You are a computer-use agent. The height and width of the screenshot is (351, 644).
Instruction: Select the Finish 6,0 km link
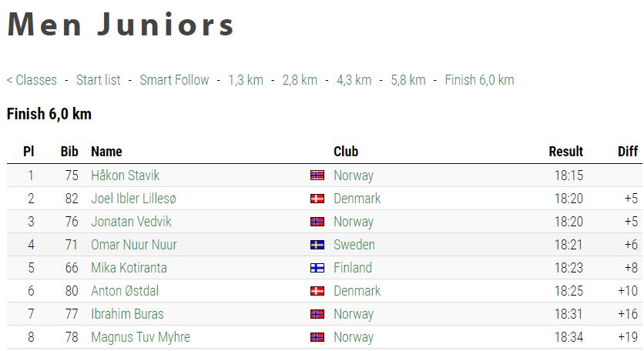tap(479, 79)
